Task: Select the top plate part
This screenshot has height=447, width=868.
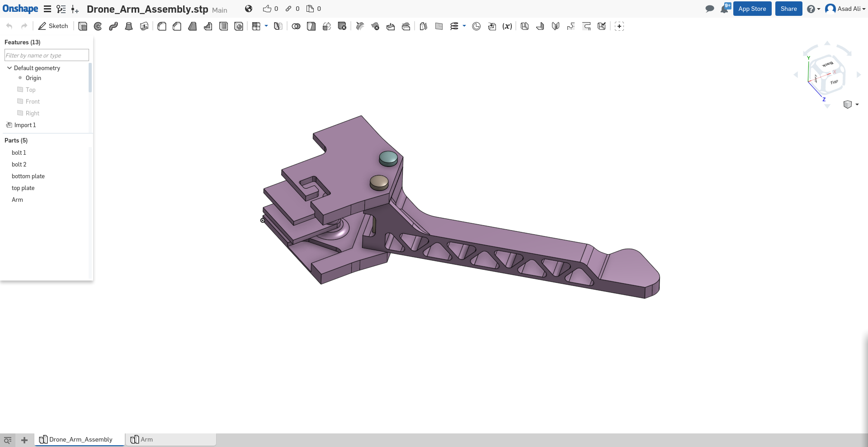Action: click(23, 188)
